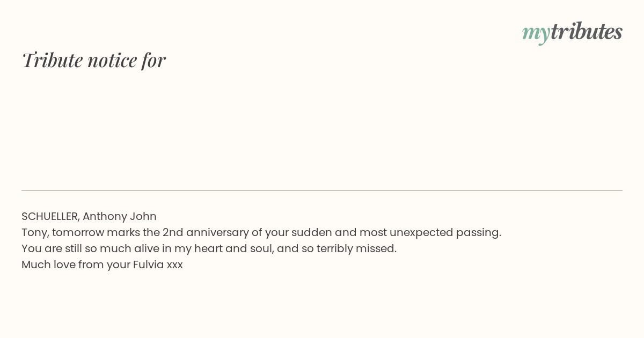Click the word "for" in the heading
The image size is (644, 338).
pos(153,60)
